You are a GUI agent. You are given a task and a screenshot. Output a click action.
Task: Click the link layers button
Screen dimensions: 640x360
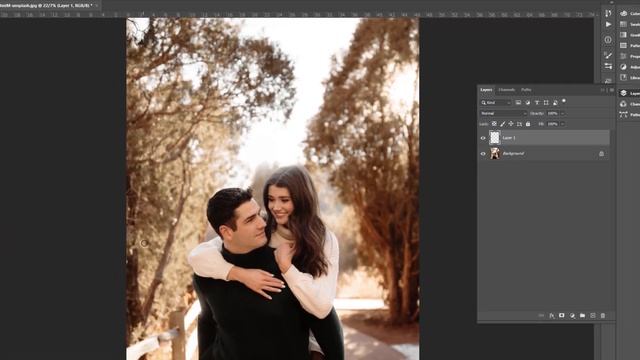click(x=541, y=316)
